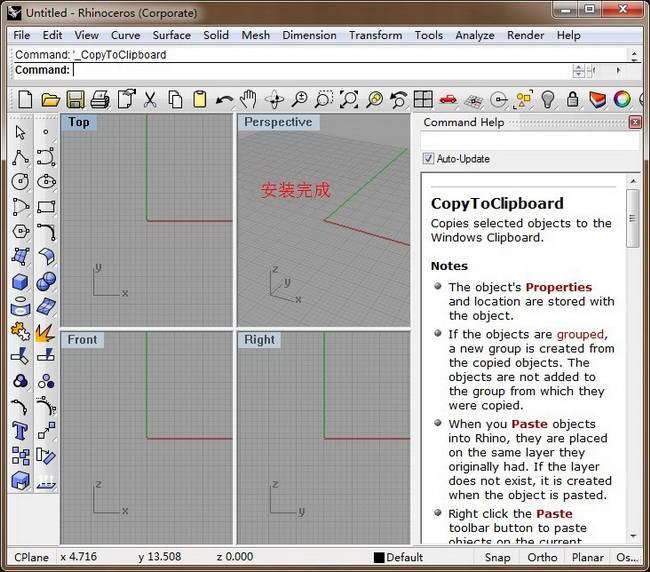650x572 pixels.
Task: Activate the Pan hand tool
Action: pos(249,99)
